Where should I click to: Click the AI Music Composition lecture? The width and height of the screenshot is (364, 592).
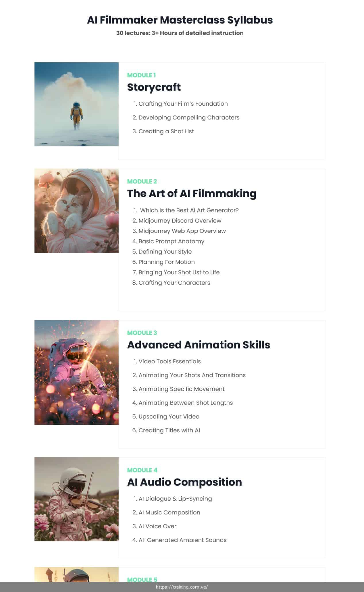pyautogui.click(x=169, y=512)
